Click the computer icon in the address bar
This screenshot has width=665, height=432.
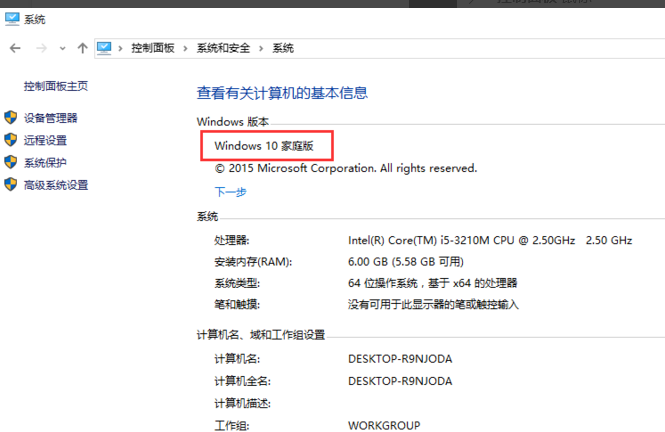click(x=105, y=48)
